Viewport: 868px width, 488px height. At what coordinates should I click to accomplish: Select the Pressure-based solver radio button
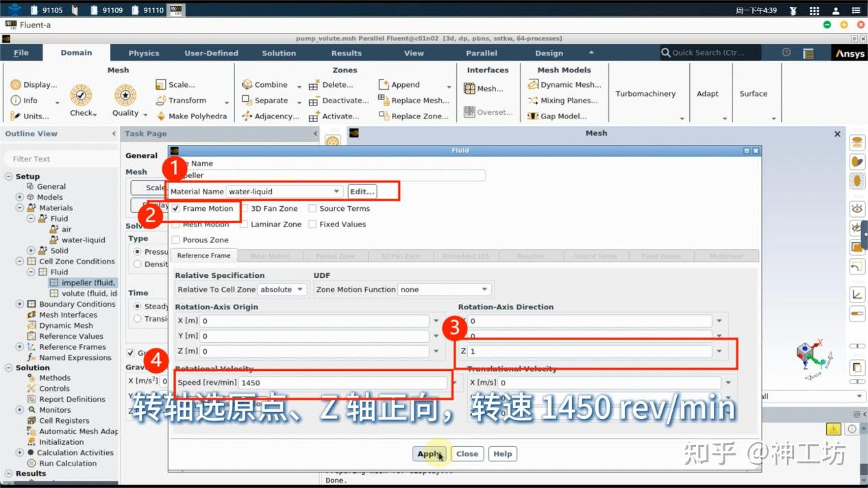tap(138, 252)
